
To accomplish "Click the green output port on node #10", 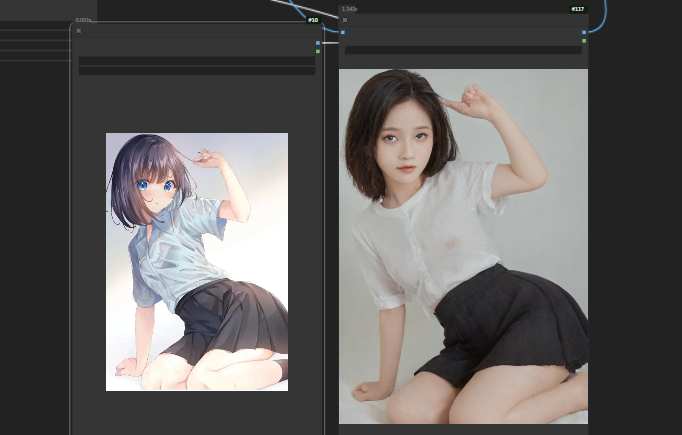I will coord(318,51).
